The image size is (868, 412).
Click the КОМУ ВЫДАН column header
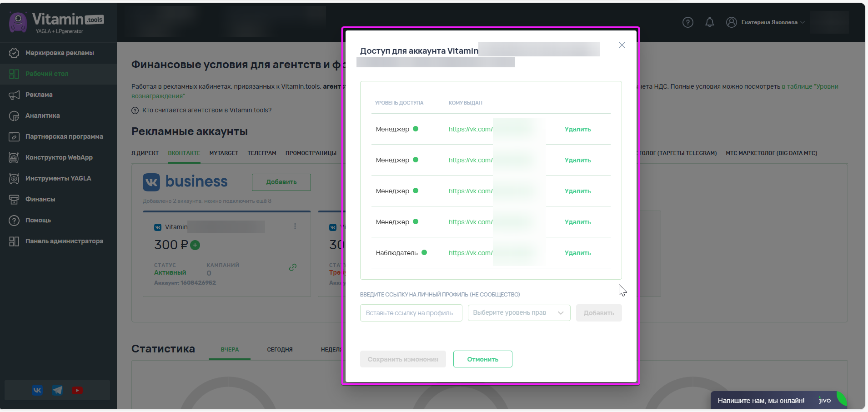465,103
